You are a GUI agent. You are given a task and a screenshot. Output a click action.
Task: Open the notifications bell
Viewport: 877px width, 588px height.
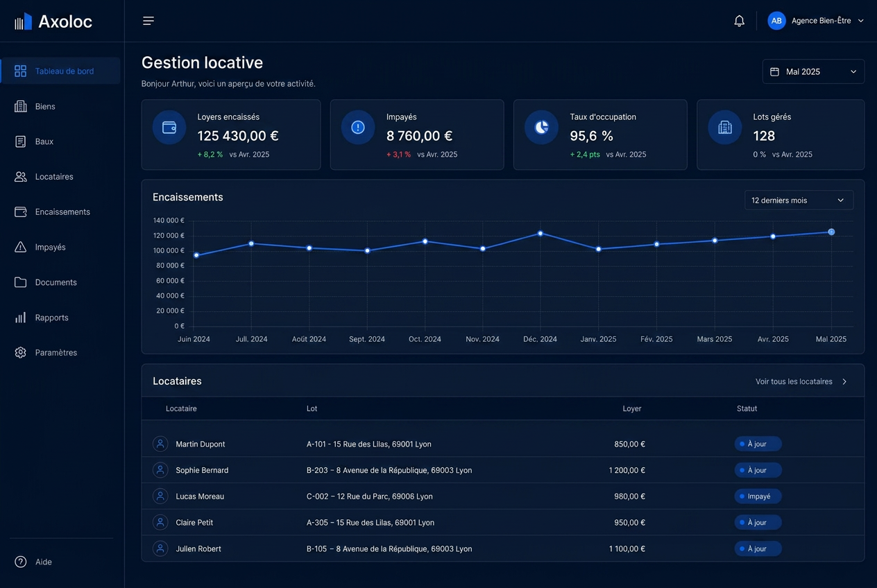coord(740,21)
